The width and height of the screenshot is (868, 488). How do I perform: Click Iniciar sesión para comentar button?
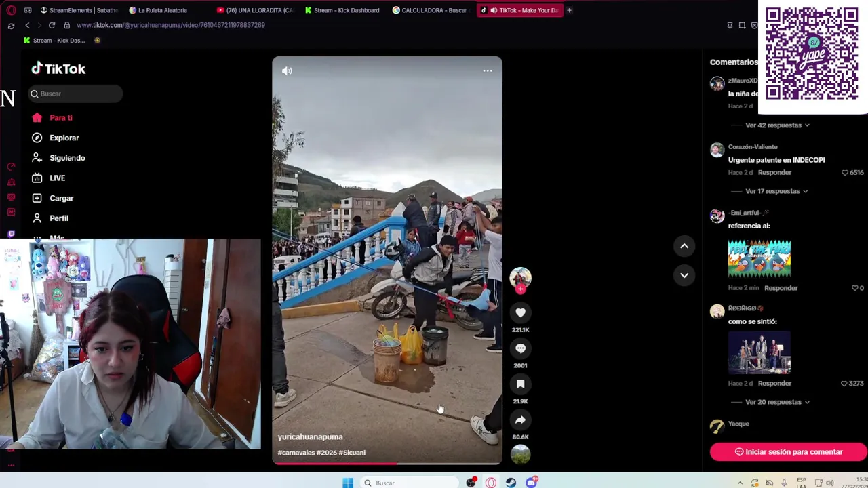pos(789,452)
